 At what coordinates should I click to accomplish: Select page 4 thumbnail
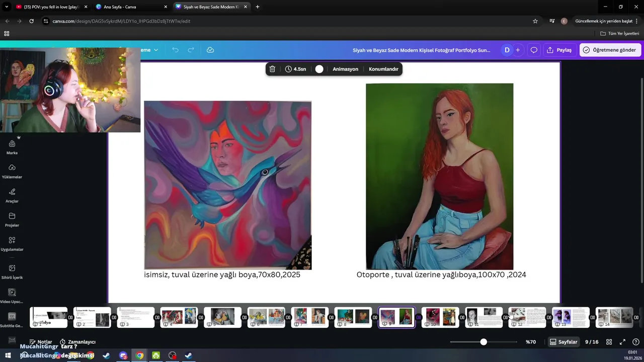click(x=179, y=317)
